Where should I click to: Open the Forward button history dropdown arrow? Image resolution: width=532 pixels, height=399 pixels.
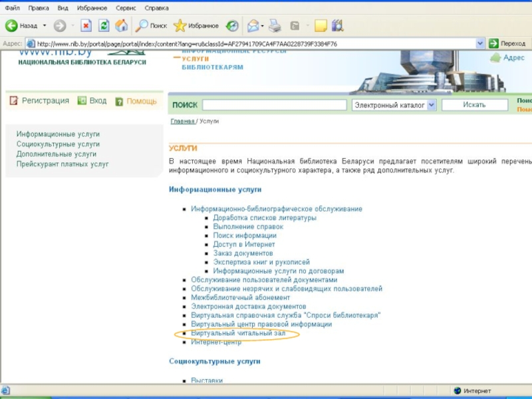click(72, 26)
